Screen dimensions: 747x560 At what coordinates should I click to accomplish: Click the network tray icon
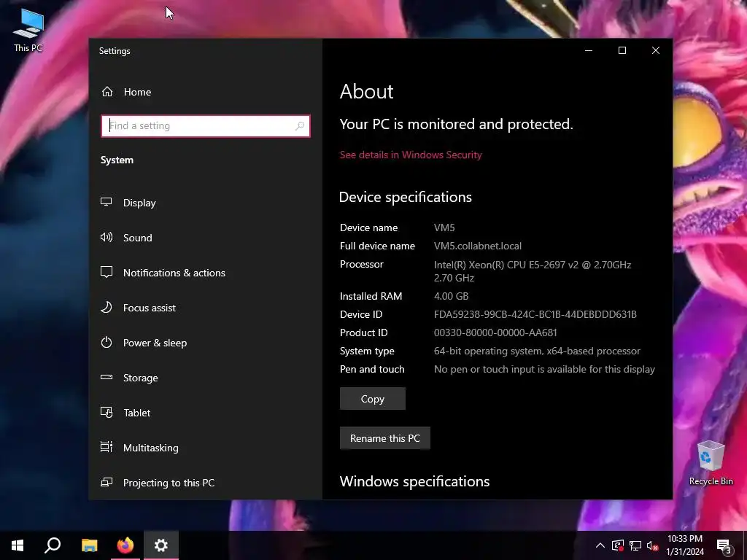point(635,545)
